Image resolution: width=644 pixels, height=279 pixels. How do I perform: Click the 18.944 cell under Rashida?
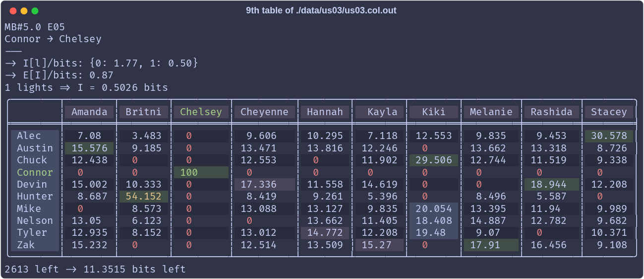[x=552, y=185]
